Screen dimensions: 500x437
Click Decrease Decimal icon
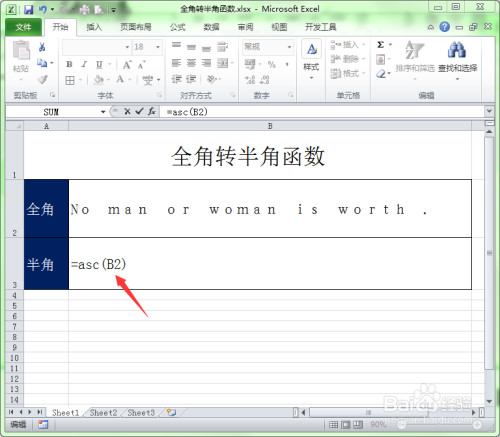click(264, 80)
